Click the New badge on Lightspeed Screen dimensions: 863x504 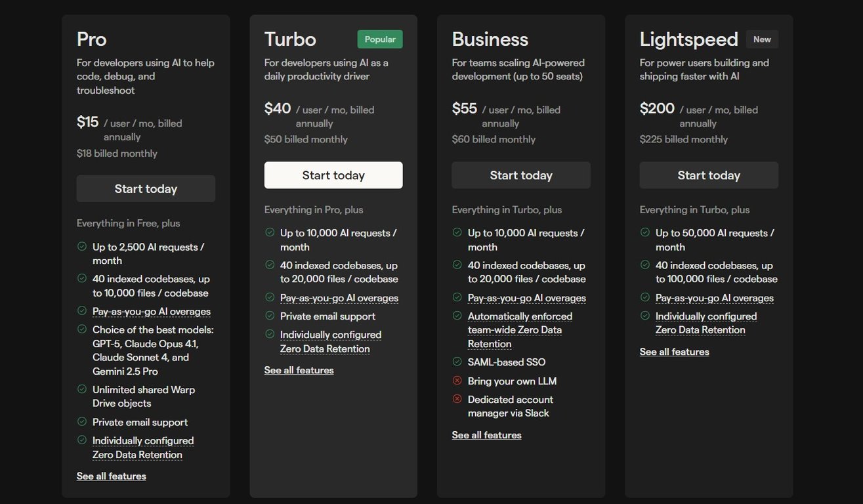coord(762,39)
